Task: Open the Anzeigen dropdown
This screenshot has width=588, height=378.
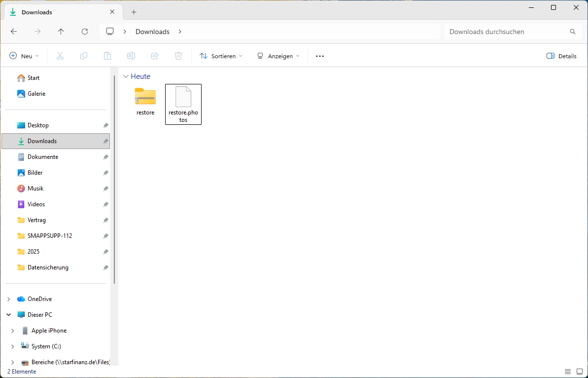Action: 278,56
